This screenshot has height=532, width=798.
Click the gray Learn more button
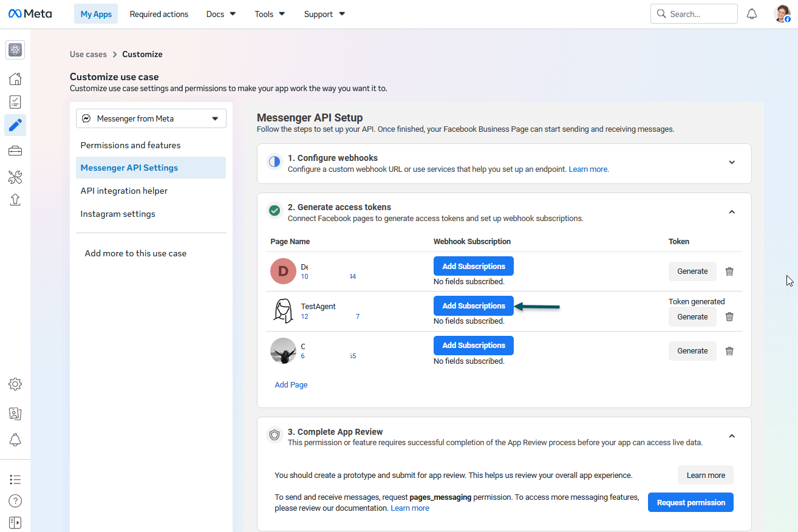(706, 475)
